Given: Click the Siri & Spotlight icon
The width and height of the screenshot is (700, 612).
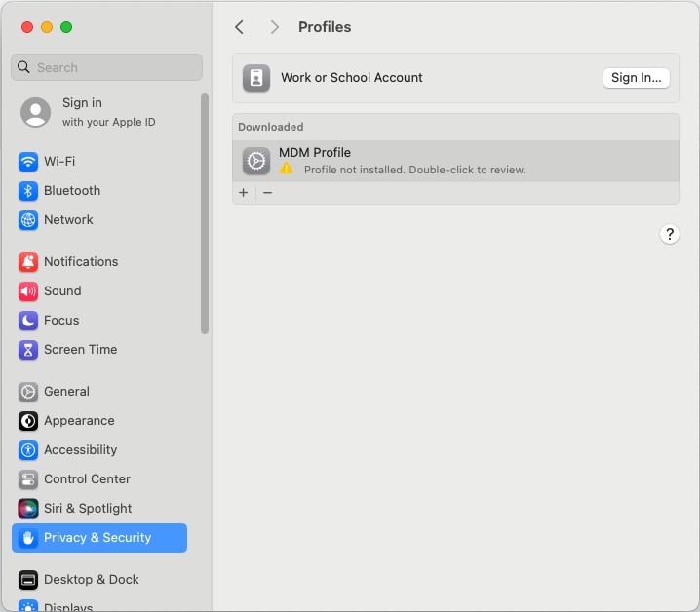Looking at the screenshot, I should [28, 509].
